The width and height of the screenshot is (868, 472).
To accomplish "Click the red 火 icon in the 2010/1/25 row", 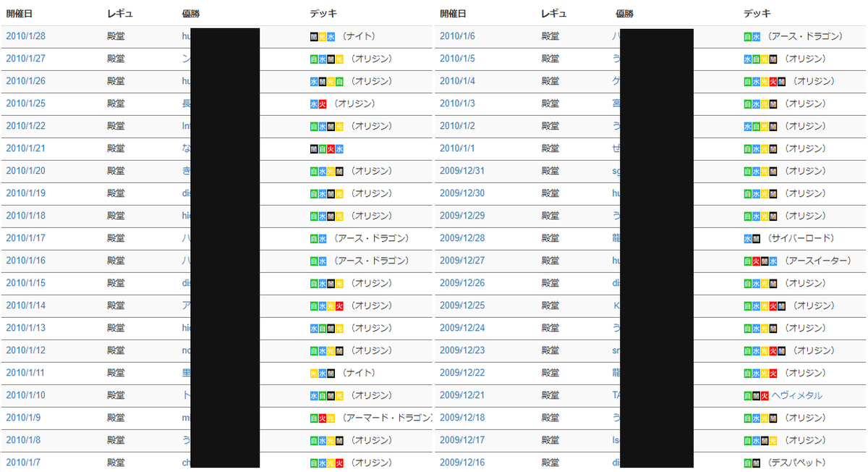I will (x=323, y=104).
